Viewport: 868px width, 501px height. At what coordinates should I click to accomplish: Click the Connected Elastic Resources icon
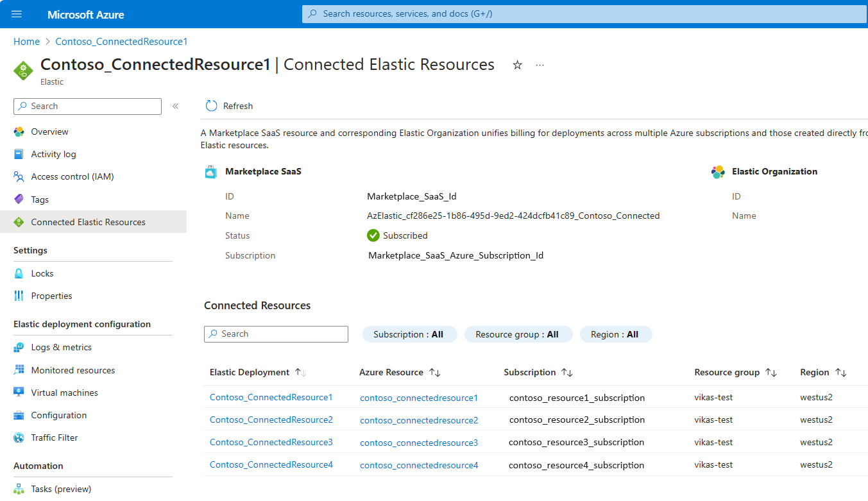19,222
